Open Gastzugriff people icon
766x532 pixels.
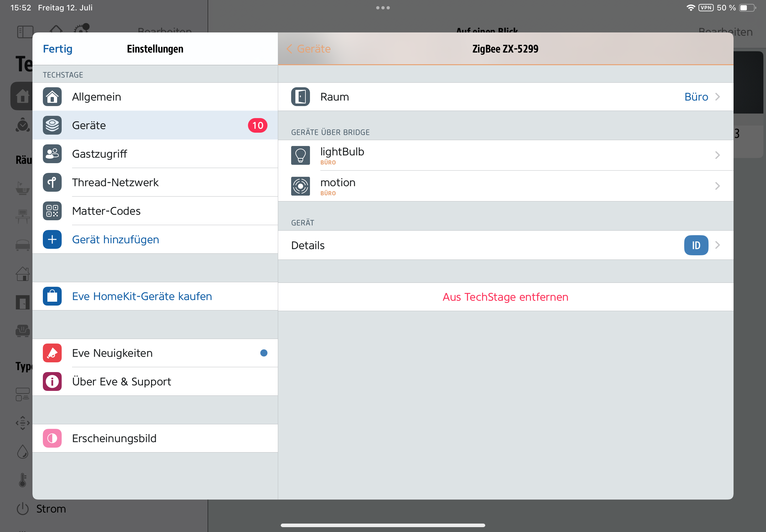pyautogui.click(x=52, y=154)
